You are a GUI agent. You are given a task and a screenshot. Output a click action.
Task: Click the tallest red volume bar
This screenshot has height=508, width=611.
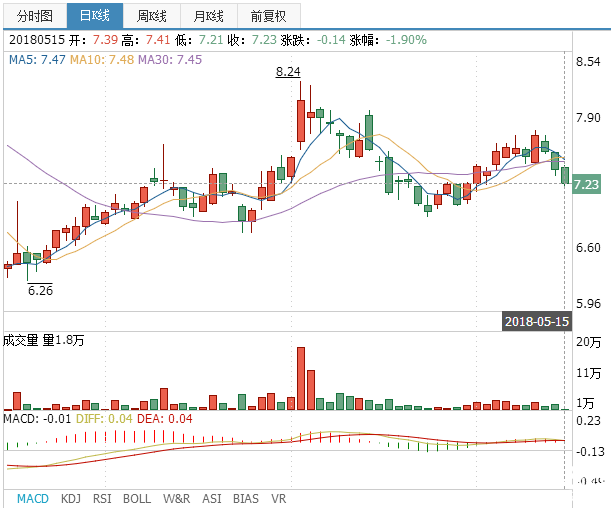pos(301,378)
